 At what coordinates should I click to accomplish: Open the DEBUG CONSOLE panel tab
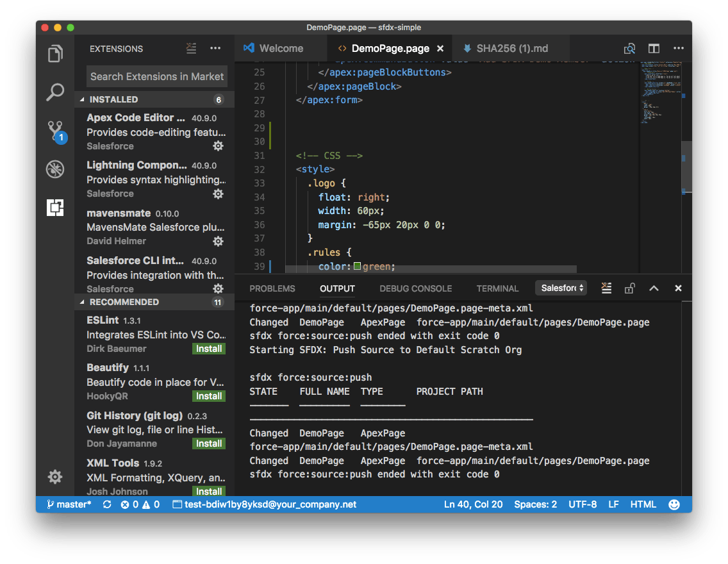(415, 289)
